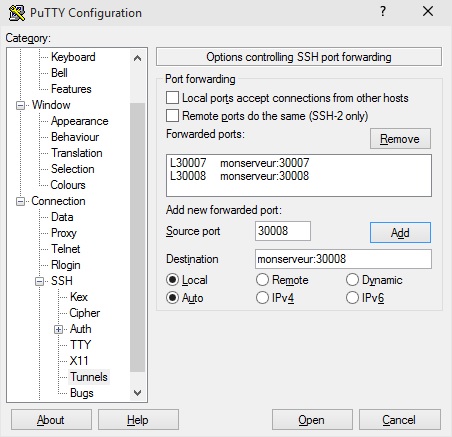Select the SSH category
Image resolution: width=452 pixels, height=437 pixels.
click(62, 281)
